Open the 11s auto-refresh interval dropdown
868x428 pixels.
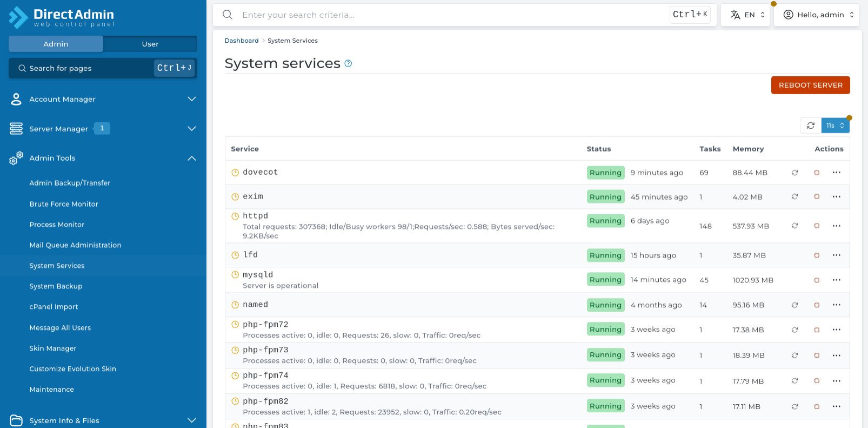835,126
